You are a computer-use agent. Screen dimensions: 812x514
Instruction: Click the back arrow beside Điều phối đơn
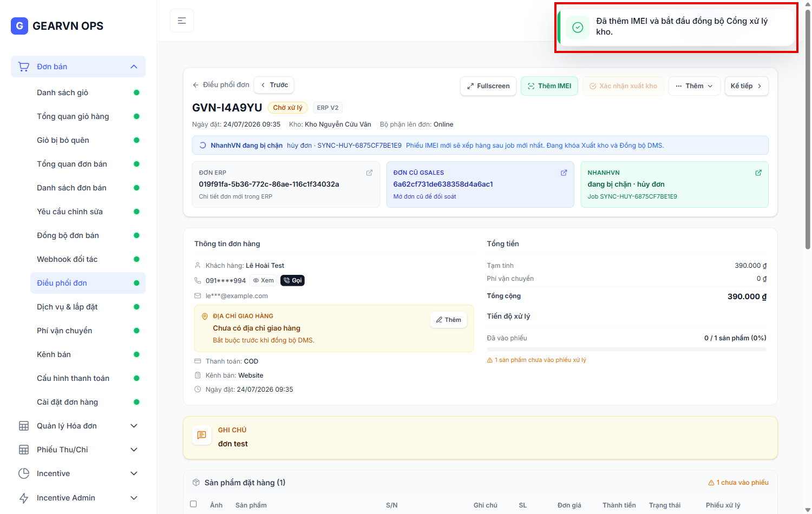point(195,85)
